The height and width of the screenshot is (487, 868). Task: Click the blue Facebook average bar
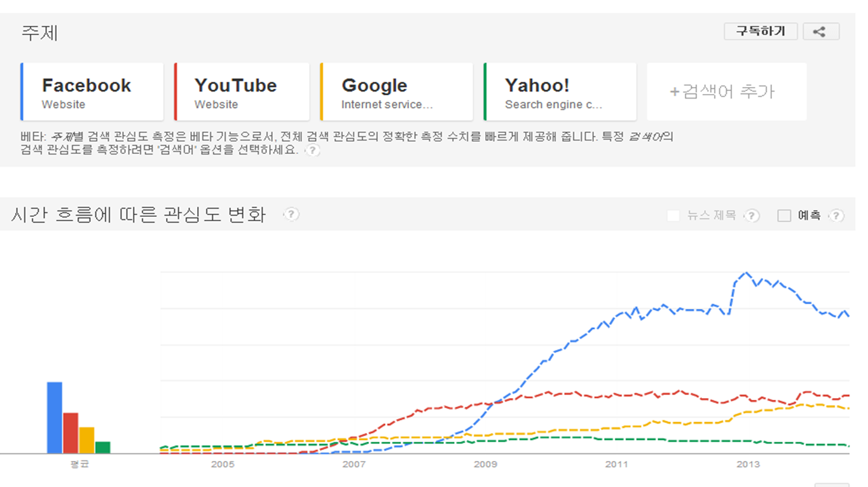click(55, 417)
